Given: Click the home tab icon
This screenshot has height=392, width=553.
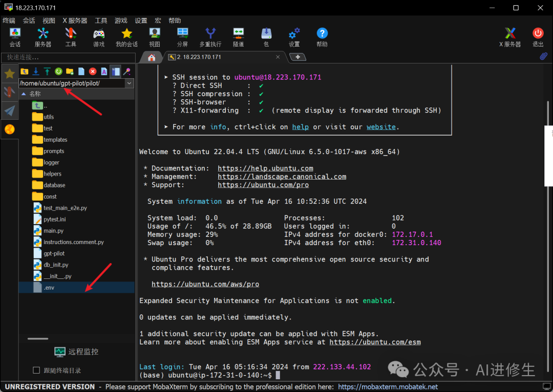Looking at the screenshot, I should click(x=152, y=57).
